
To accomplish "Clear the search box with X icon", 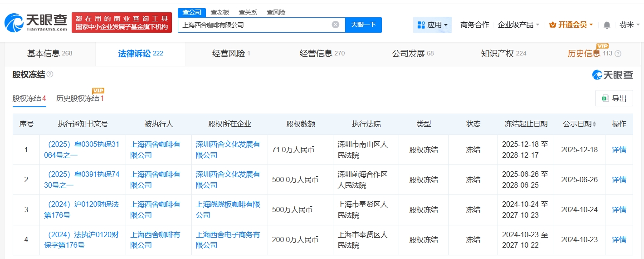I will point(336,25).
